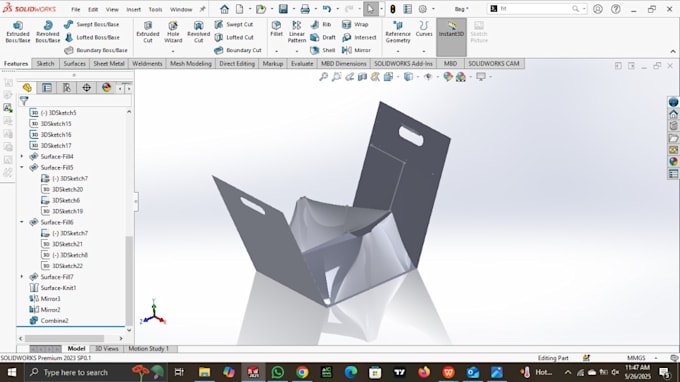
Task: Select the Draft feature
Action: click(x=324, y=38)
